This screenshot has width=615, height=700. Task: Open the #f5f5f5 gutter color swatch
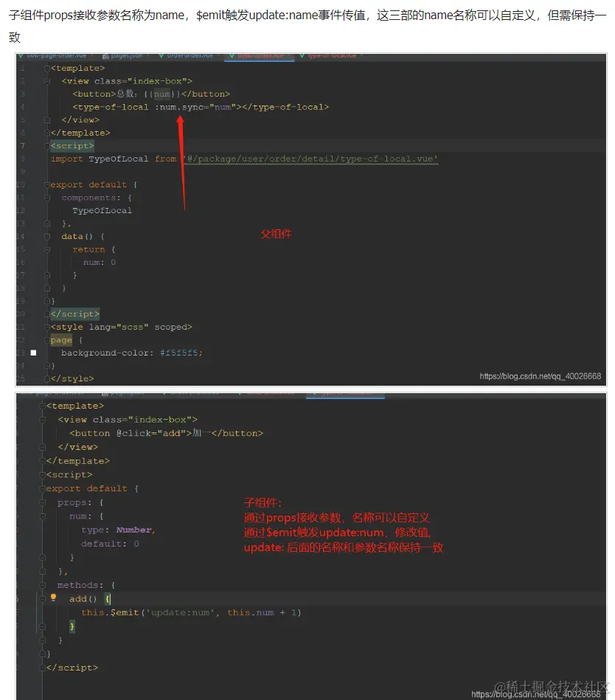click(33, 353)
